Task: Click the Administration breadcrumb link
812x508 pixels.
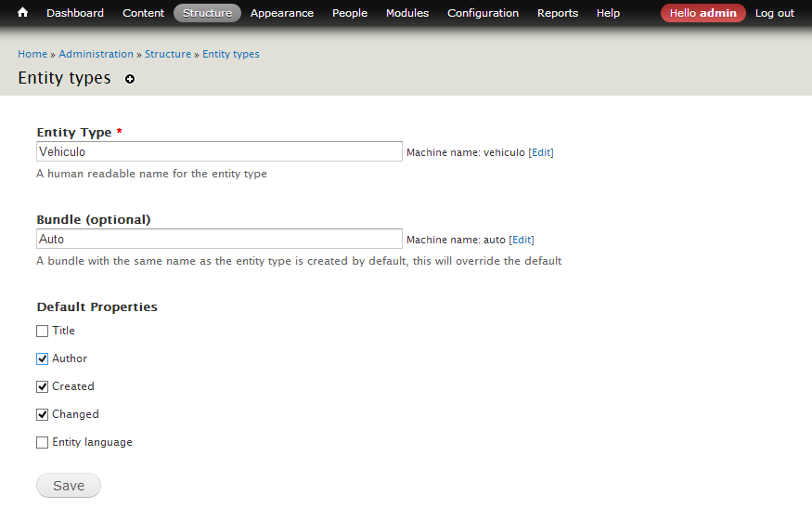Action: 97,54
